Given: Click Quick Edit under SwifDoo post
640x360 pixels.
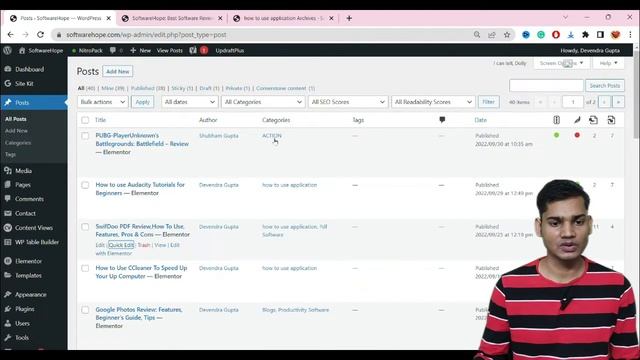Looking at the screenshot, I should pos(121,245).
